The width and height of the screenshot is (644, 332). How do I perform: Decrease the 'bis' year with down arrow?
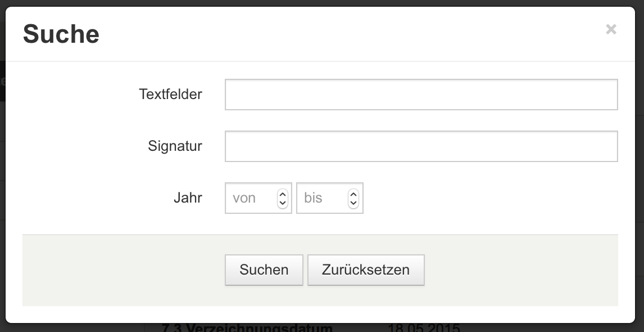pyautogui.click(x=353, y=203)
